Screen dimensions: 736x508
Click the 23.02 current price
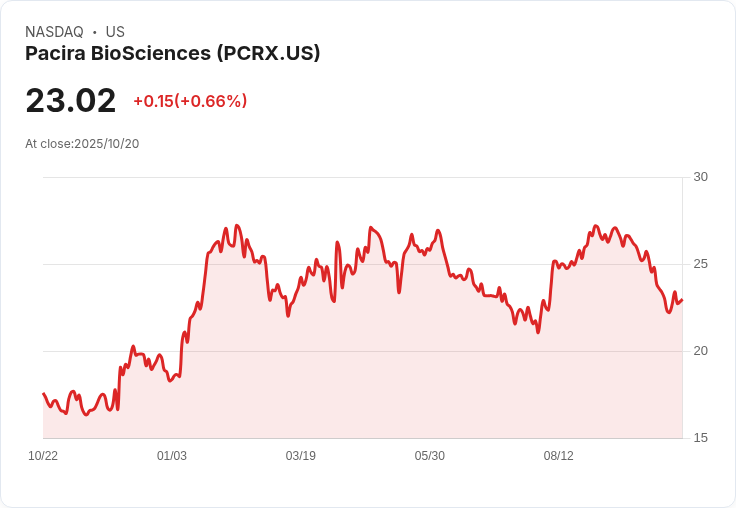click(70, 100)
